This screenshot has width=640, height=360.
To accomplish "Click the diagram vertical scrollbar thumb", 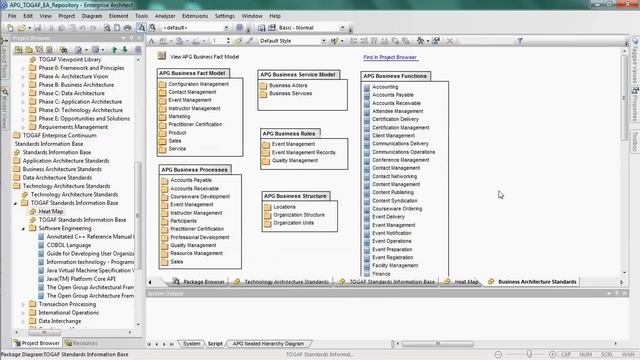I will [624, 98].
